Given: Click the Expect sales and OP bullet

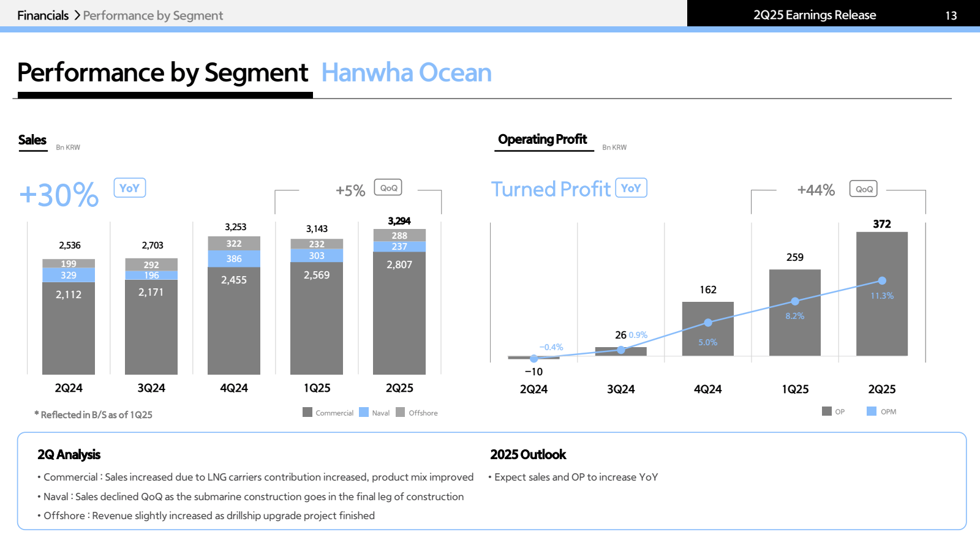Looking at the screenshot, I should (x=573, y=477).
